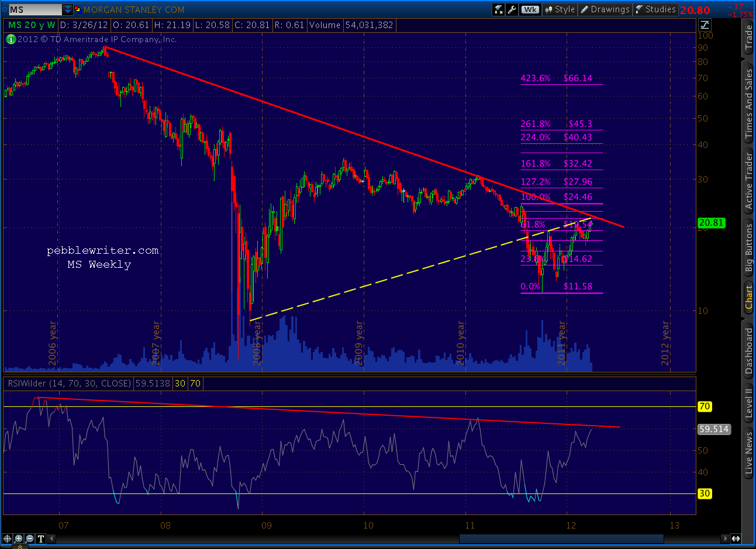Change the Wk timeframe aggregation button

click(530, 9)
